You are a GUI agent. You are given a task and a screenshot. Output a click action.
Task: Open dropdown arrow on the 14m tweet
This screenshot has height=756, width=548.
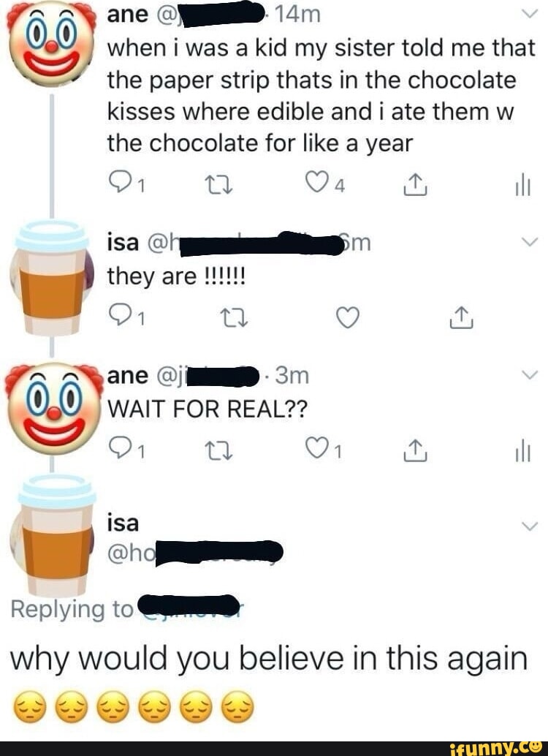(530, 12)
